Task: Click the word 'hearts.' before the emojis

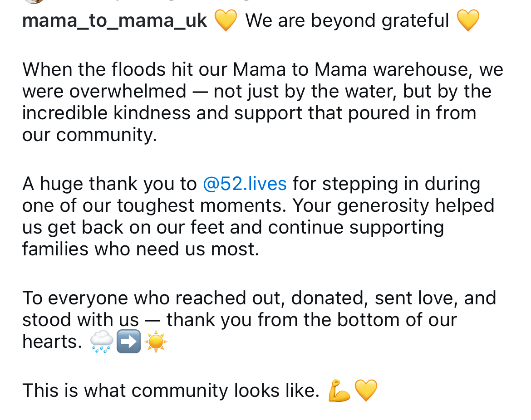Action: [x=52, y=342]
